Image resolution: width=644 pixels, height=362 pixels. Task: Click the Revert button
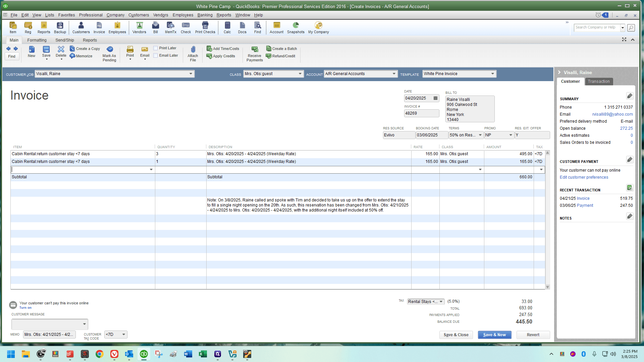(x=533, y=335)
